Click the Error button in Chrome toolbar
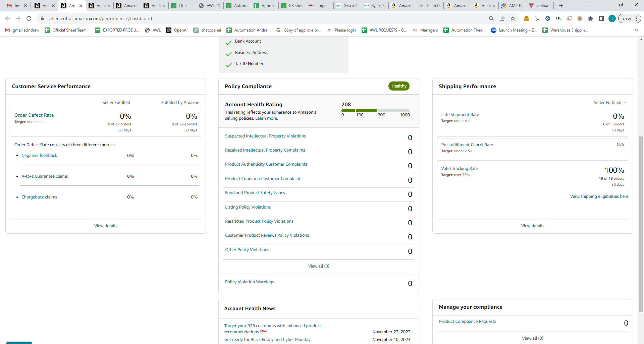The width and height of the screenshot is (644, 344). click(630, 18)
